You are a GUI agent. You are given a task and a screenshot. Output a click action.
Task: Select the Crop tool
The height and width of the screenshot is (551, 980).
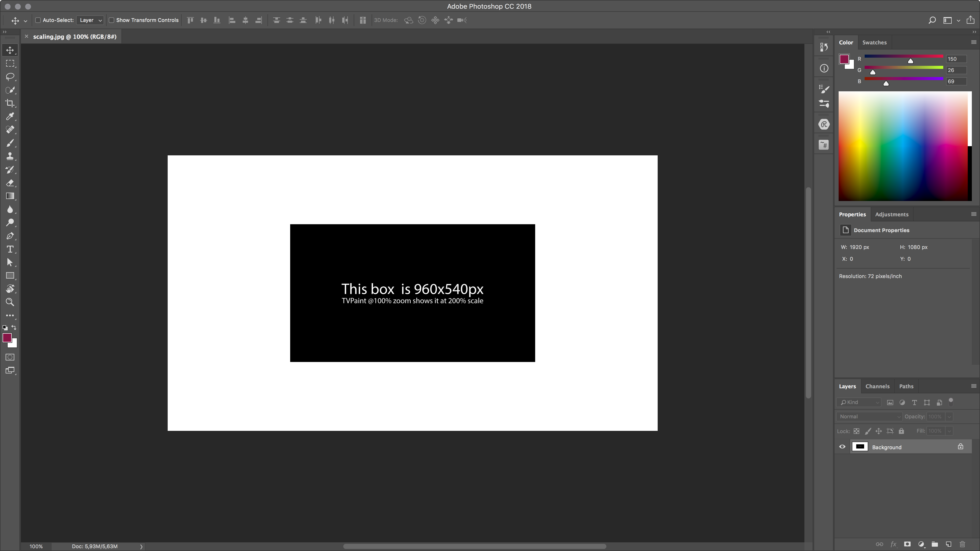(x=10, y=103)
